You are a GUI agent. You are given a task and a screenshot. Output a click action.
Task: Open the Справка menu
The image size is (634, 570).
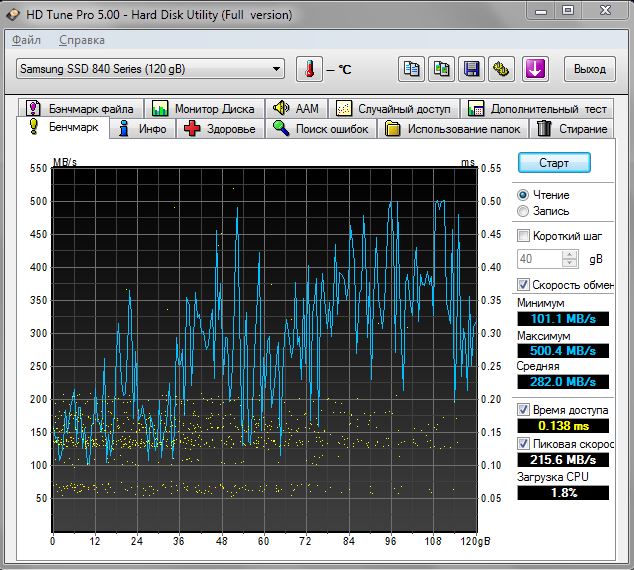pos(81,40)
